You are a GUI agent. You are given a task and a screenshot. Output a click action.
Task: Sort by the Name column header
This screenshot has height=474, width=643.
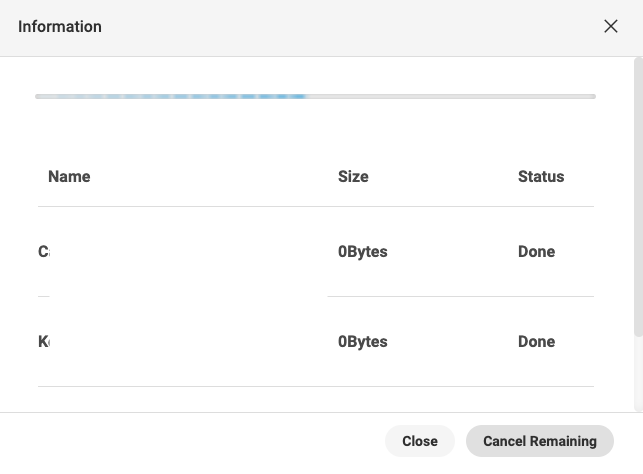click(69, 177)
